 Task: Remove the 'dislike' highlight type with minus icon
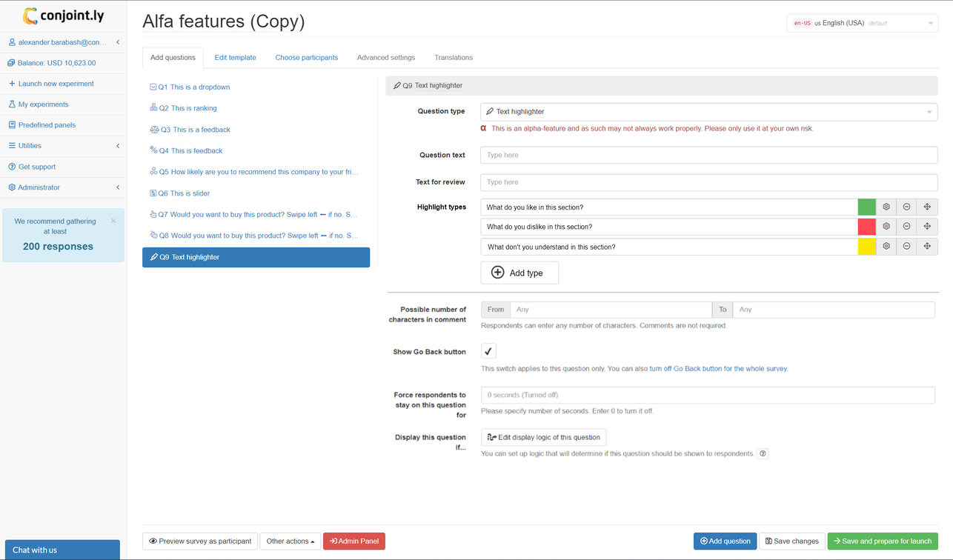click(x=906, y=227)
